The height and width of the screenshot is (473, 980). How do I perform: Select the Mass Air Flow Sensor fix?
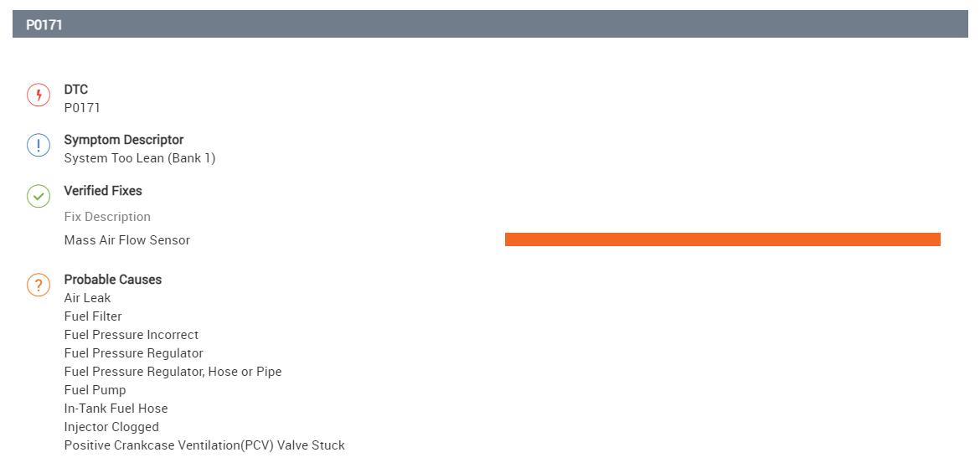tap(127, 240)
